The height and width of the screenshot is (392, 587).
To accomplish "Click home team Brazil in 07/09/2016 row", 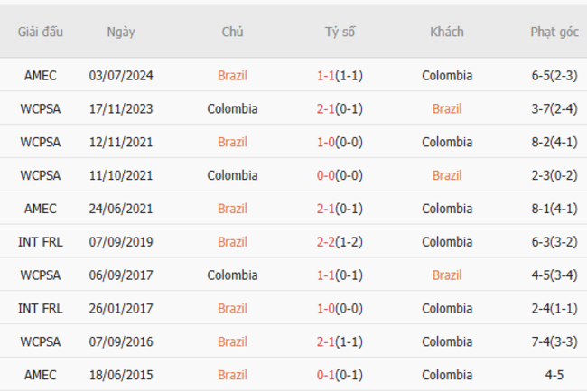I will (x=232, y=341).
